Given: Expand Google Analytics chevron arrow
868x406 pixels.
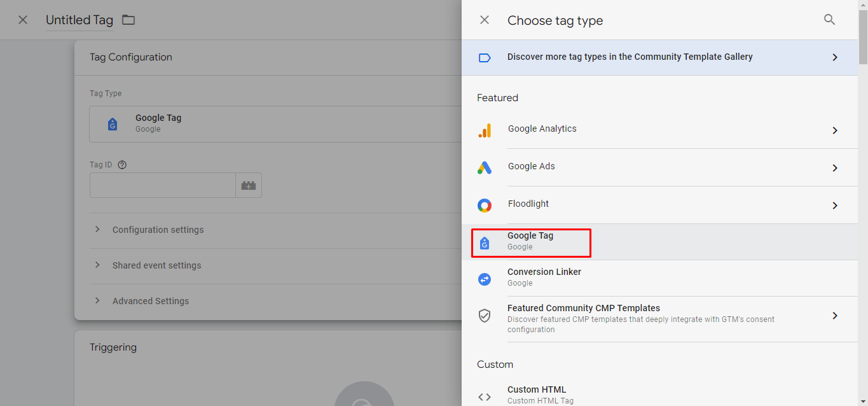Looking at the screenshot, I should tap(835, 130).
